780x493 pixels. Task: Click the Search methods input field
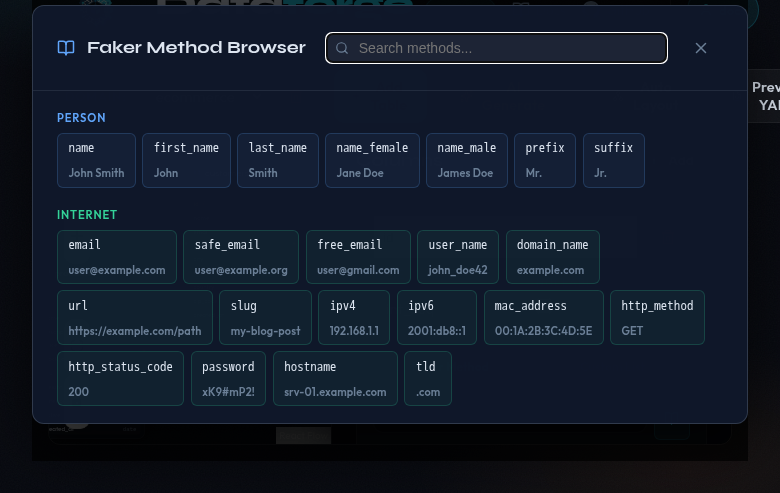coord(496,48)
